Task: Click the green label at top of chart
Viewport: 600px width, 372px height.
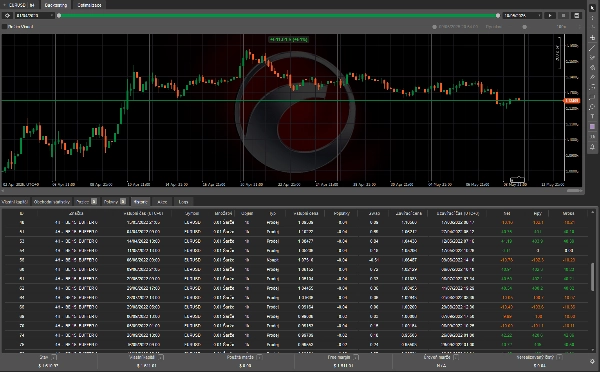Action: point(288,39)
